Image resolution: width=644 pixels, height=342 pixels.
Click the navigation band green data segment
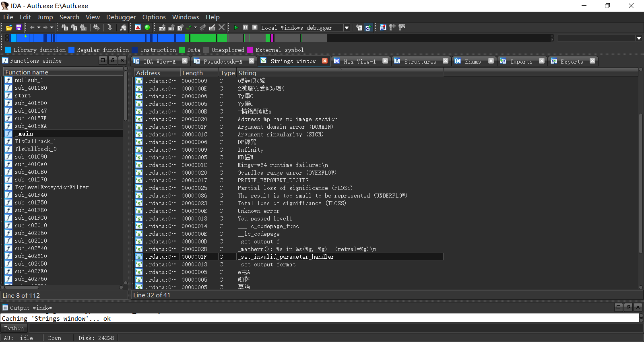coord(203,38)
